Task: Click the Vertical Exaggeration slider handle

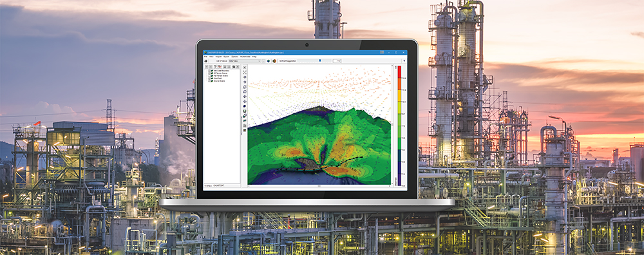Action: pyautogui.click(x=320, y=61)
